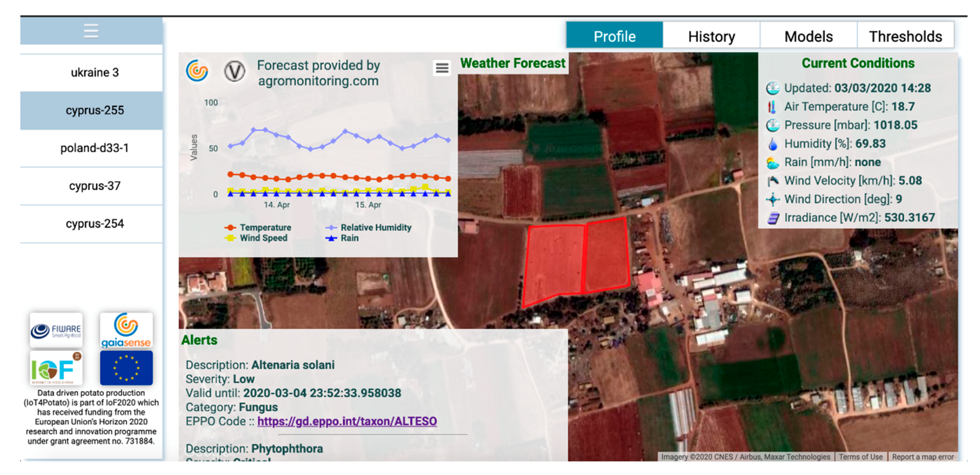Image resolution: width=980 pixels, height=475 pixels.
Task: Open the Terms of Use link
Action: 861,457
